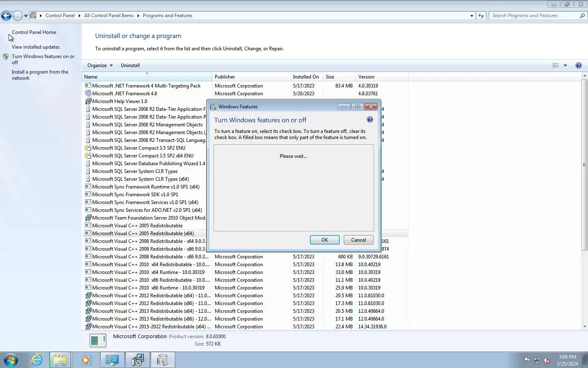Click the program list scroll up arrow
The image size is (588, 368).
tap(584, 76)
